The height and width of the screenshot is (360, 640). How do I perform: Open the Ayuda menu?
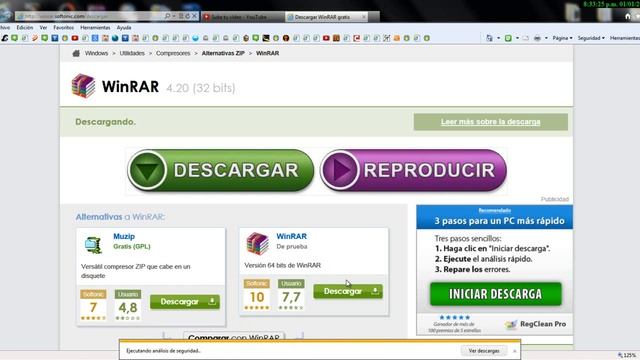[x=124, y=27]
